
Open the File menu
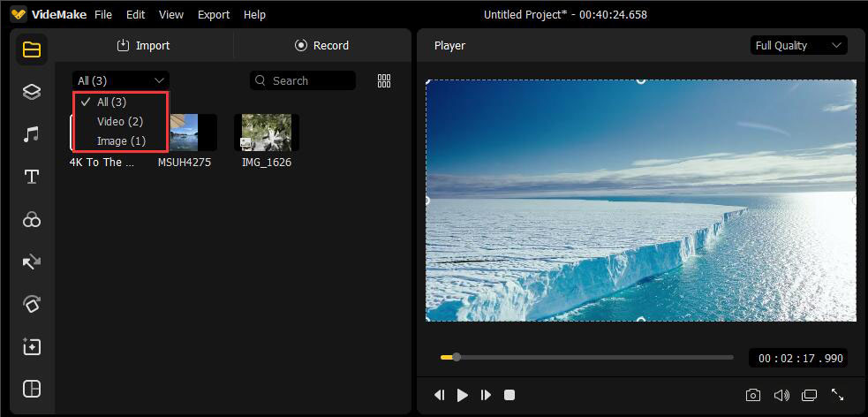click(x=103, y=15)
